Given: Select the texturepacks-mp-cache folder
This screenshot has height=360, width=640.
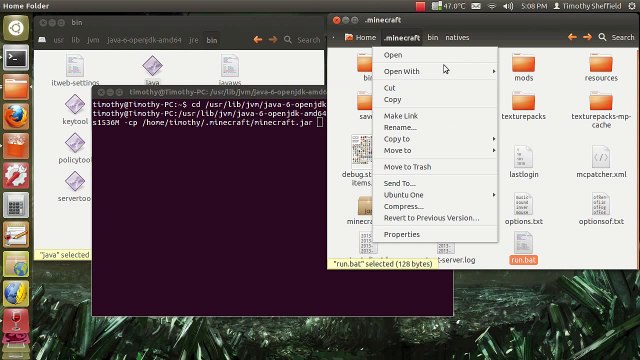Looking at the screenshot, I should point(601,109).
